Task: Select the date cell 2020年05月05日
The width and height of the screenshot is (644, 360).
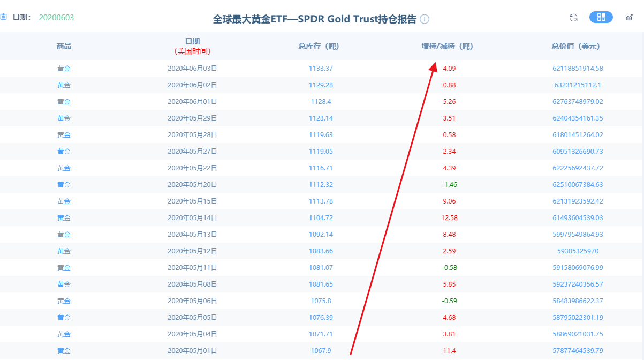Action: pos(192,318)
